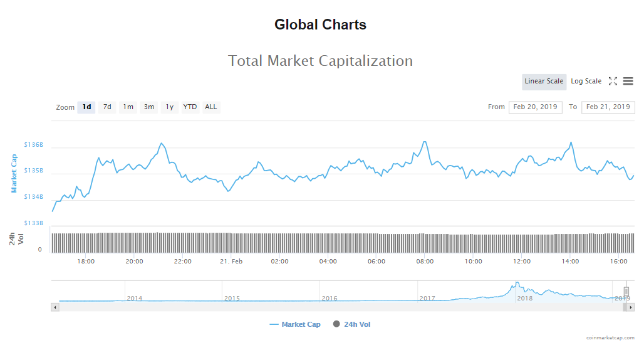Set zoom to 3m
The height and width of the screenshot is (350, 644).
(148, 107)
